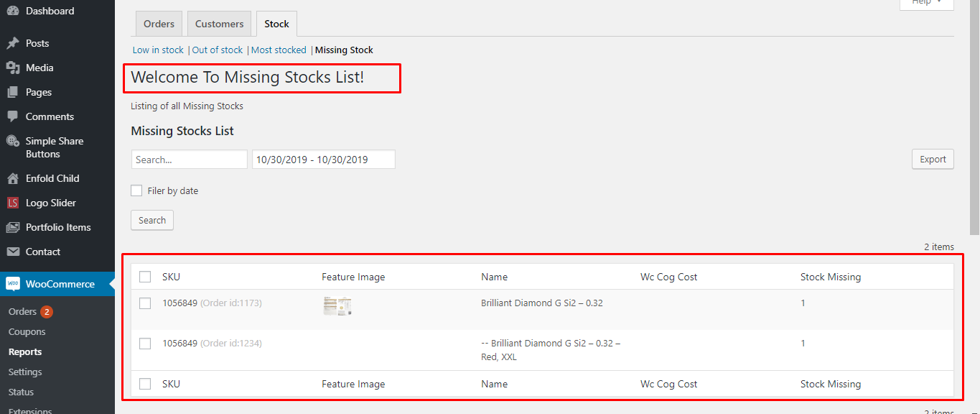Click product name Brilliant Diamond G Si2 – 0.32
The height and width of the screenshot is (414, 980).
click(542, 303)
